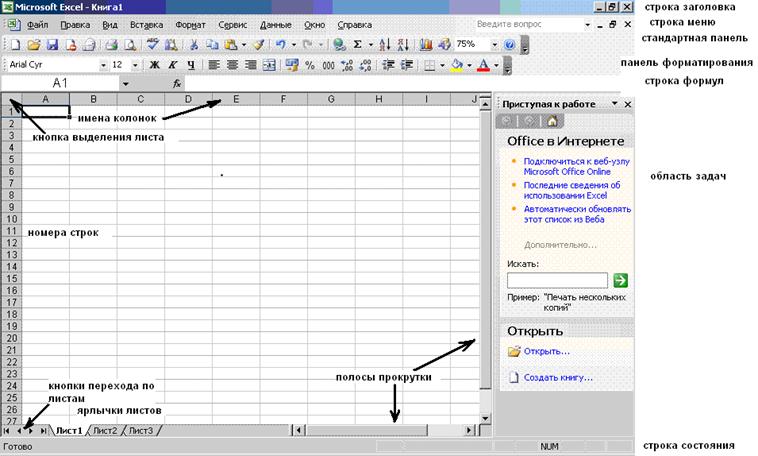This screenshot has width=758, height=456.
Task: Increase decimal places
Action: pyautogui.click(x=347, y=65)
